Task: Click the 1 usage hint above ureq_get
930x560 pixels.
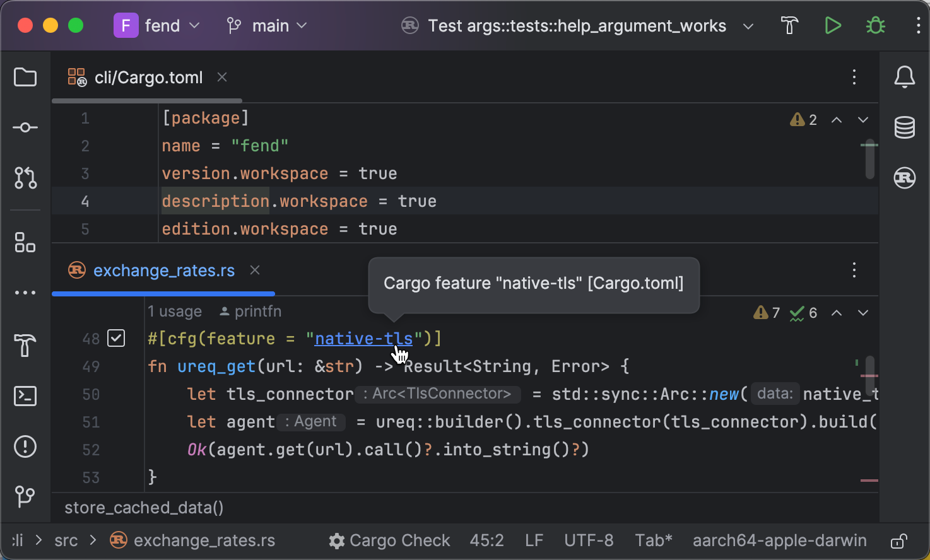Action: click(x=175, y=311)
